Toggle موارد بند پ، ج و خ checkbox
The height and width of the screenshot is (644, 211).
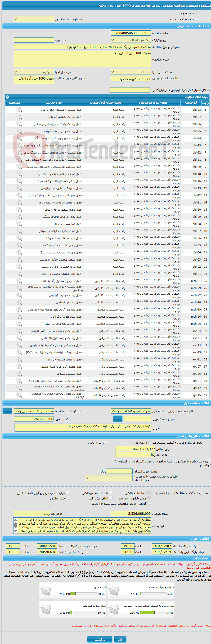click(68, 493)
